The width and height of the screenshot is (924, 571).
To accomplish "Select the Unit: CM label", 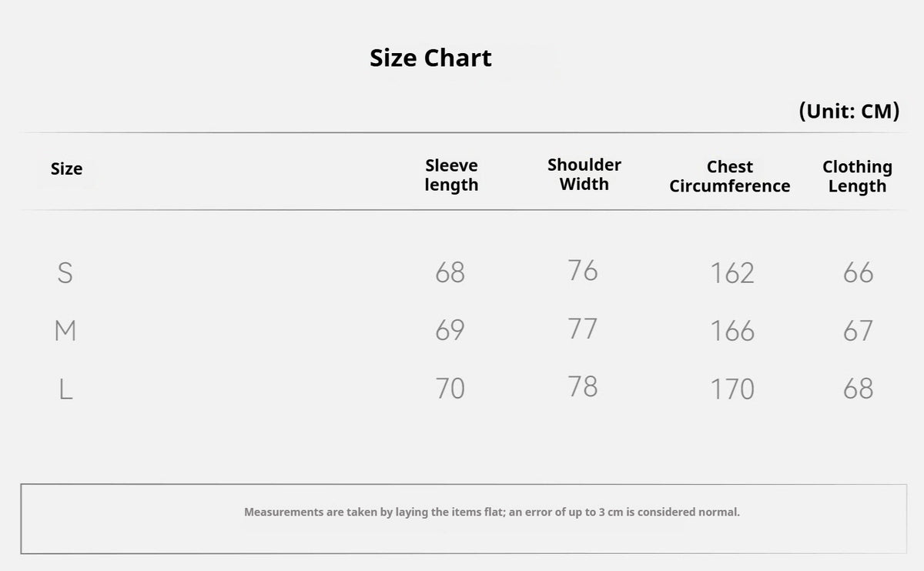I will coord(849,112).
